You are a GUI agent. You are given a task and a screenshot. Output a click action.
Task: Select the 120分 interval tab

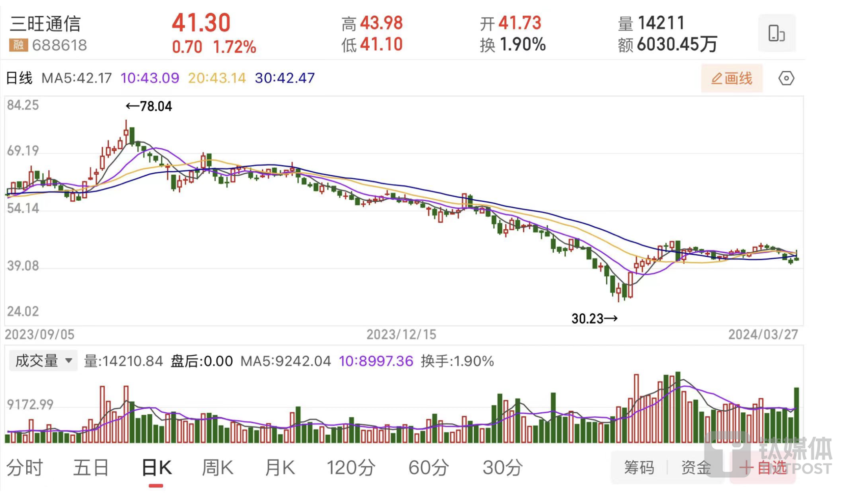351,467
